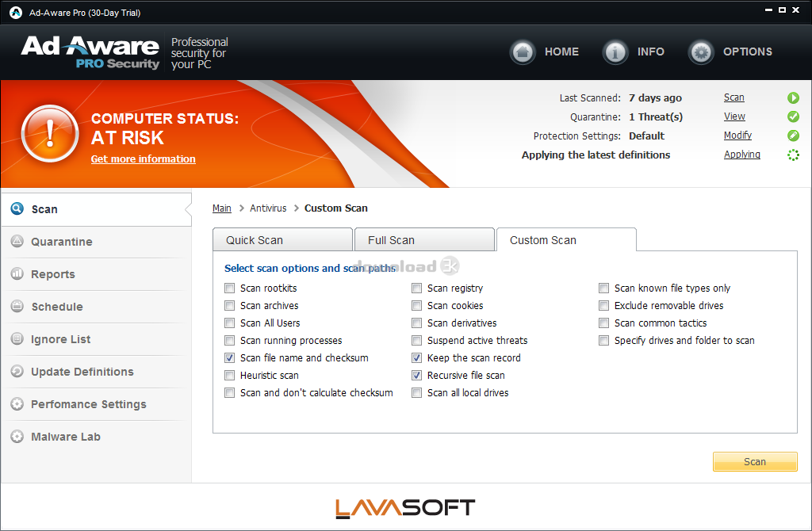Open Quarantine in the sidebar menu
The height and width of the screenshot is (531, 812).
click(x=96, y=242)
